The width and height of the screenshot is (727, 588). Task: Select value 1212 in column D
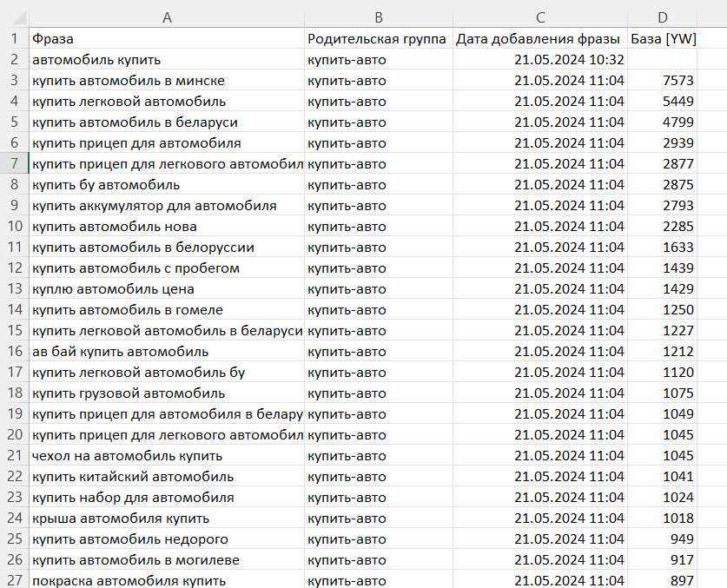(662, 352)
